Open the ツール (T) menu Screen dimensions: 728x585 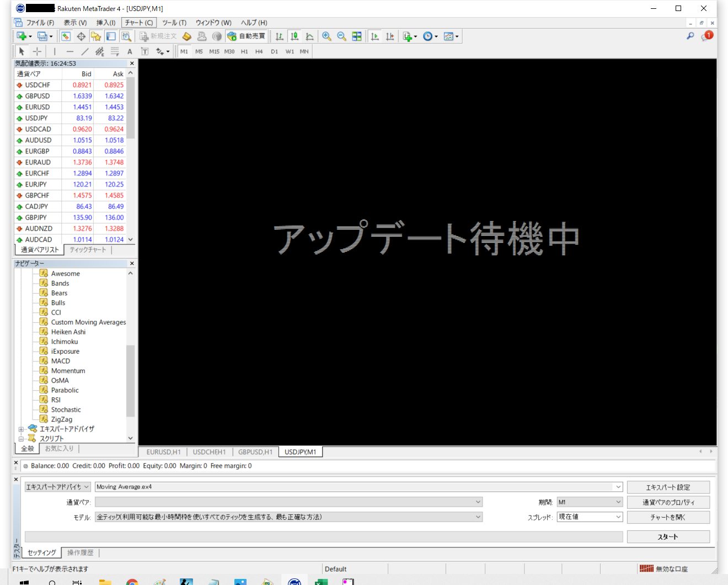[x=174, y=23]
